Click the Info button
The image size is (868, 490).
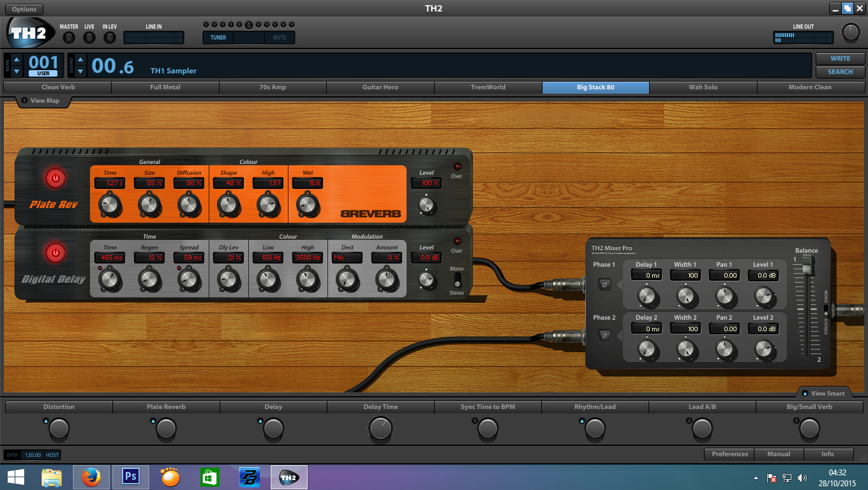click(828, 454)
